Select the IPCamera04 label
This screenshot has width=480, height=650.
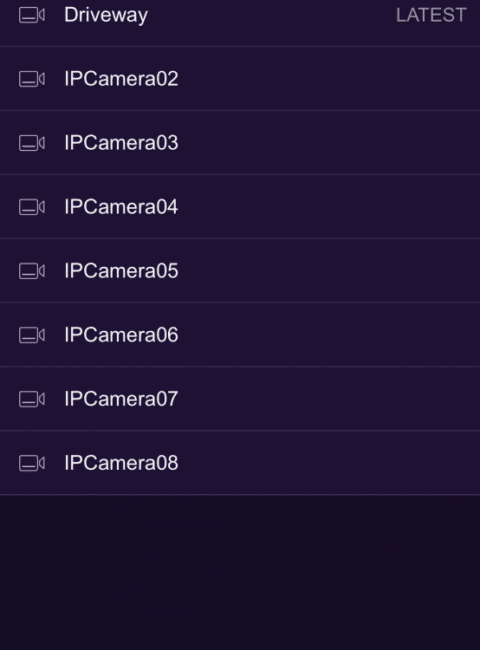tap(121, 207)
